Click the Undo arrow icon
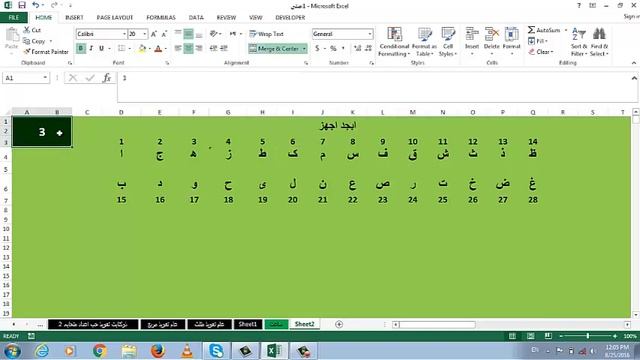This screenshot has height=360, width=640. click(36, 5)
